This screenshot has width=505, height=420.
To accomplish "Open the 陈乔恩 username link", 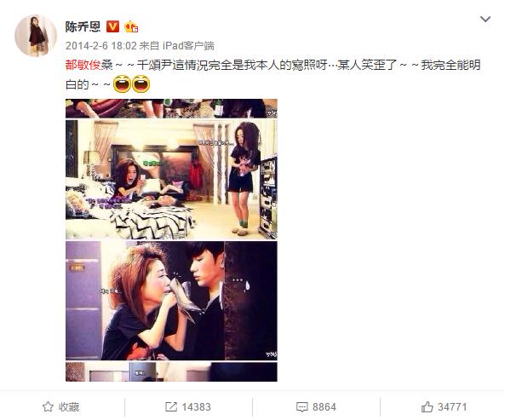I will pos(83,26).
